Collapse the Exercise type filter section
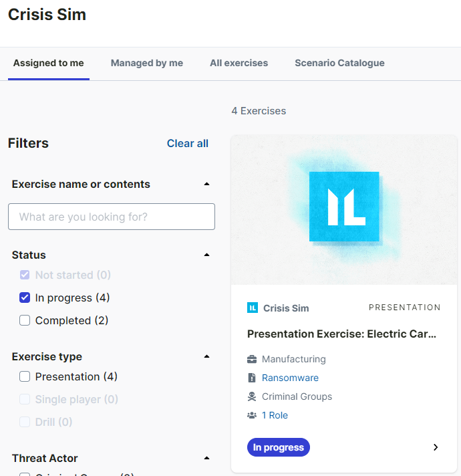This screenshot has width=461, height=476. tap(206, 356)
